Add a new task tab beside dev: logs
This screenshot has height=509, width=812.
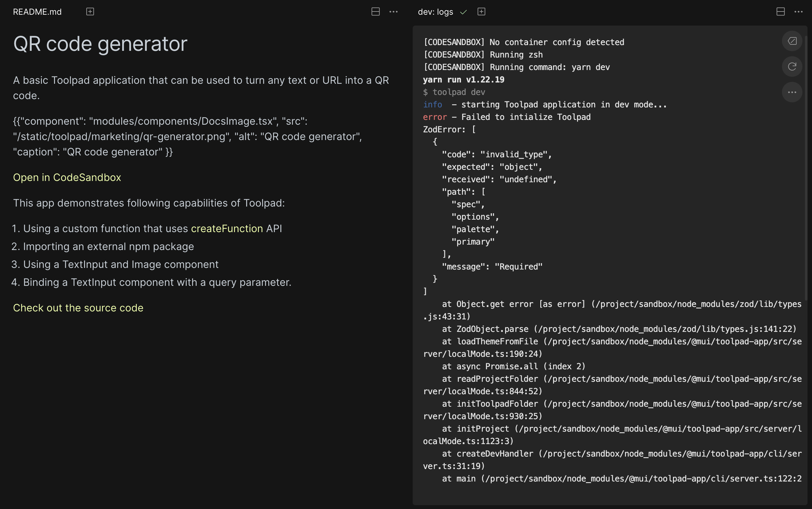(481, 12)
